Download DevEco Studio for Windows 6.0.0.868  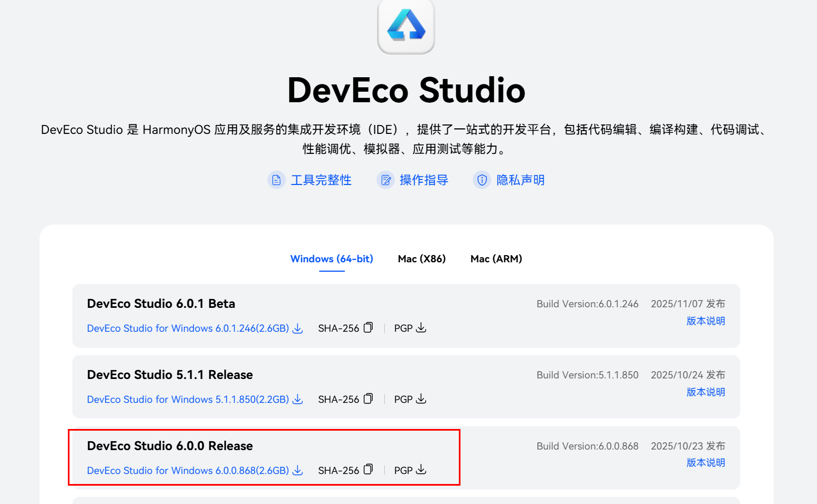[188, 470]
